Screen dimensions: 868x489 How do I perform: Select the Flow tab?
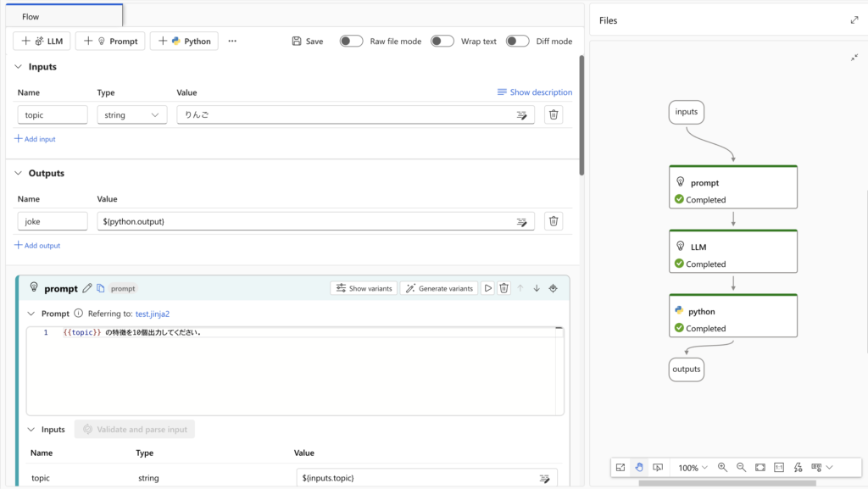(x=31, y=16)
